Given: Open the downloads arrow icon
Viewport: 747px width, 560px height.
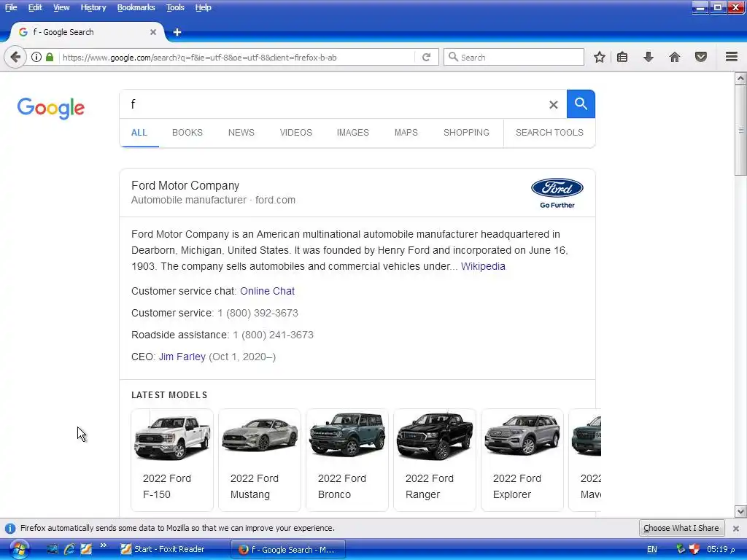Looking at the screenshot, I should click(649, 57).
